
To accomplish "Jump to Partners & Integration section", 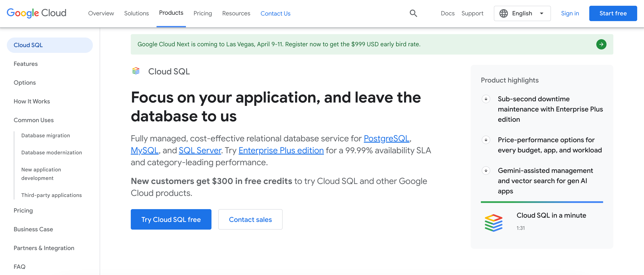I will (x=44, y=248).
